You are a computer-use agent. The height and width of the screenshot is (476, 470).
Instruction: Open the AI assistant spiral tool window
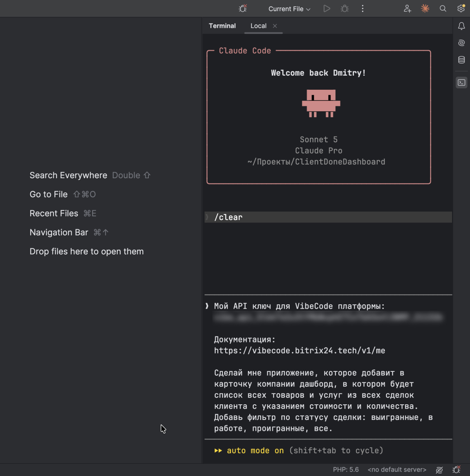click(x=461, y=43)
